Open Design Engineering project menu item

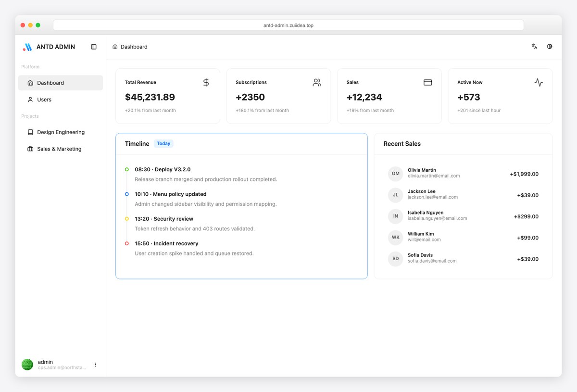(x=61, y=132)
